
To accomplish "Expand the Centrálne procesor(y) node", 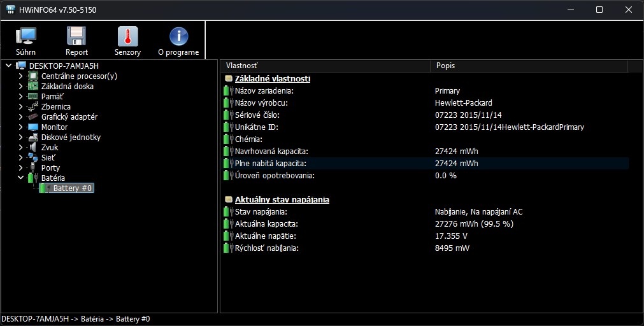I will 21,76.
